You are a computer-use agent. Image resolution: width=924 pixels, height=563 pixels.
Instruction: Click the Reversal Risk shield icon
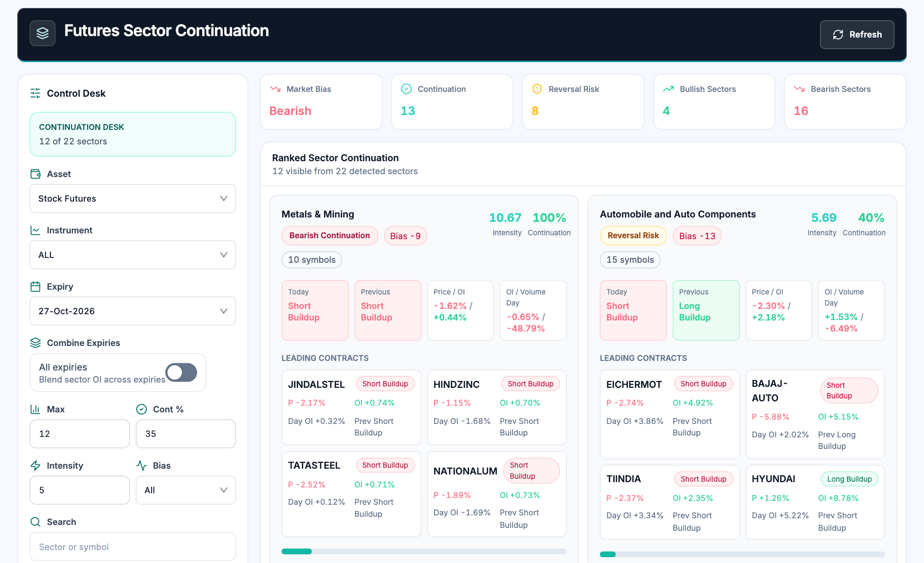538,89
